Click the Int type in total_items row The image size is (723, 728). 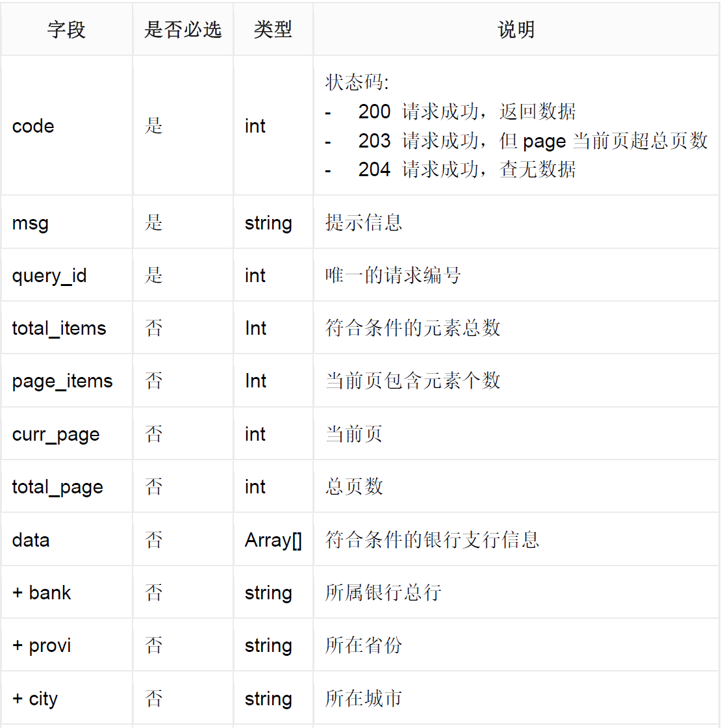tap(256, 328)
